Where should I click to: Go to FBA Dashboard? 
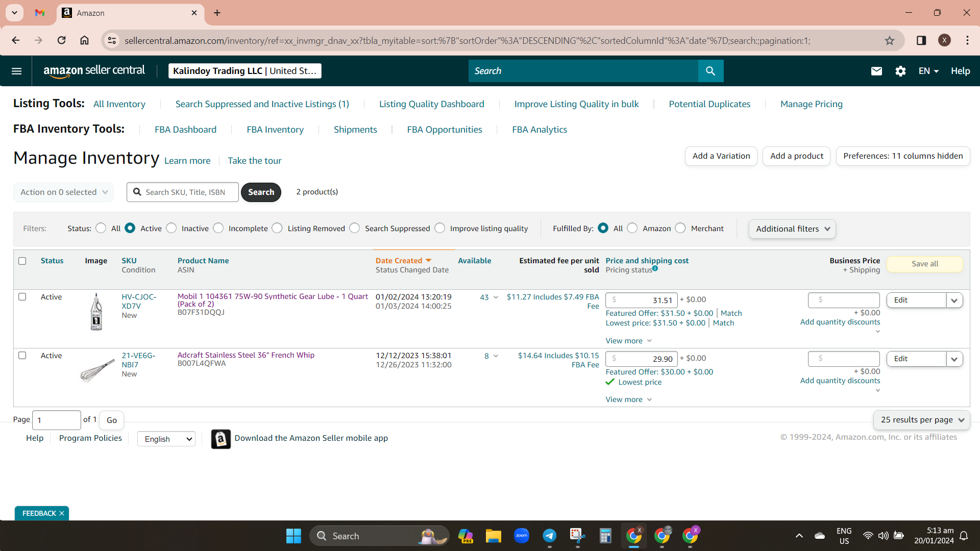(x=186, y=130)
